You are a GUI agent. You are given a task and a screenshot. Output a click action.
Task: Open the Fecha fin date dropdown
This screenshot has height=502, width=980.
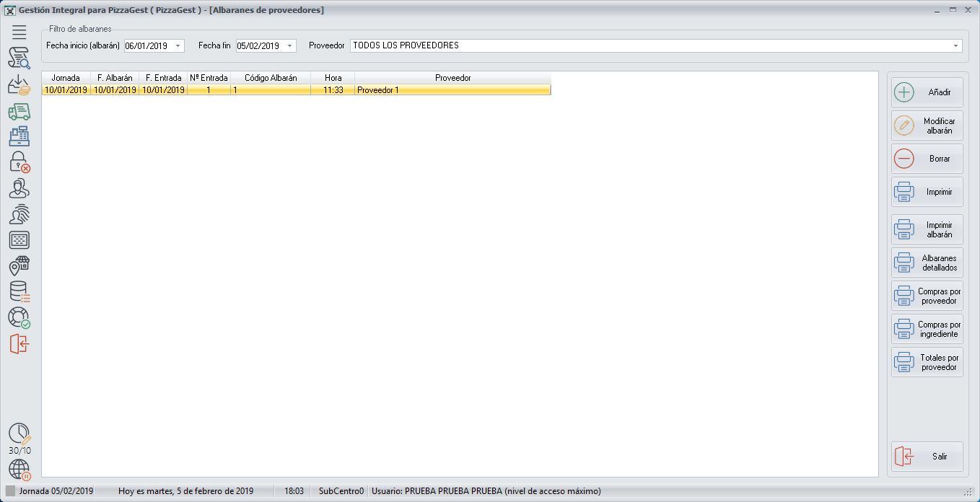tap(289, 45)
